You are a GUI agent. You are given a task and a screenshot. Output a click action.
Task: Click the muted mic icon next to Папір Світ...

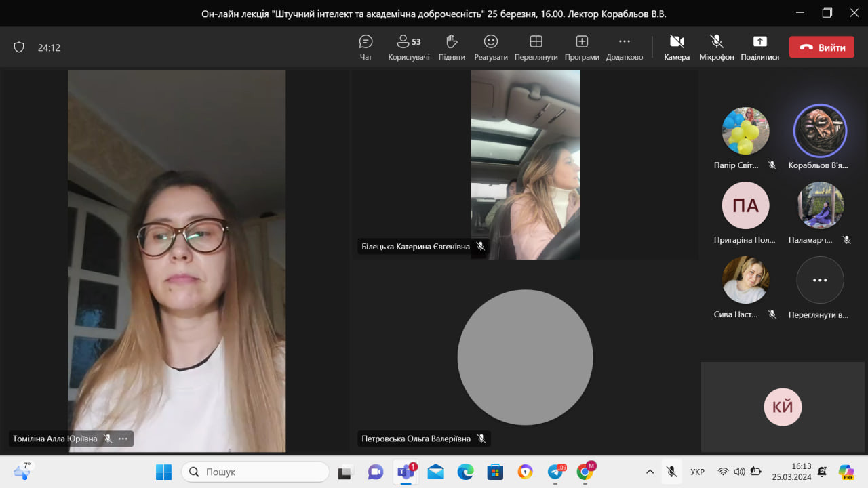(772, 165)
